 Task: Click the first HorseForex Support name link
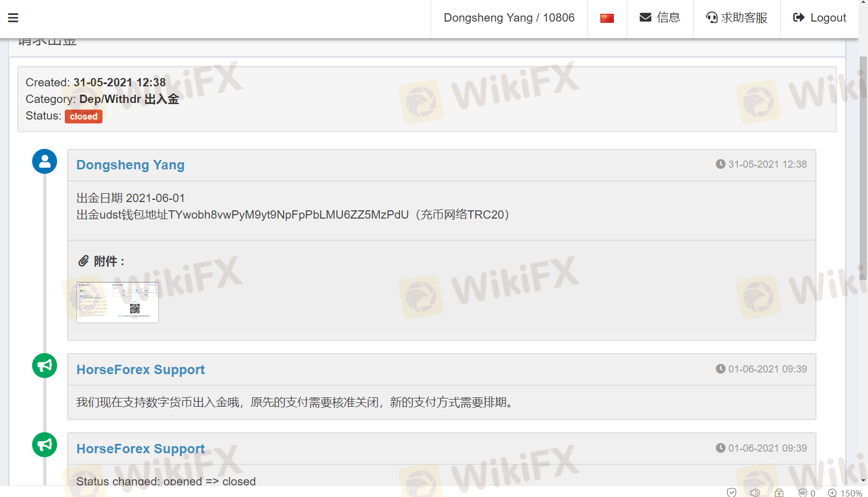pos(141,370)
